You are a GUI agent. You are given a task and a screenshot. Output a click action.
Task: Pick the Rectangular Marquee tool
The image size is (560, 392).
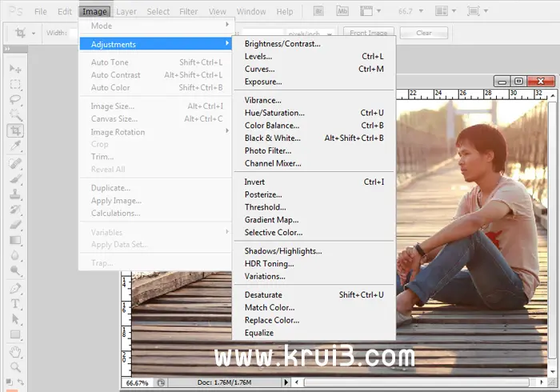[15, 85]
